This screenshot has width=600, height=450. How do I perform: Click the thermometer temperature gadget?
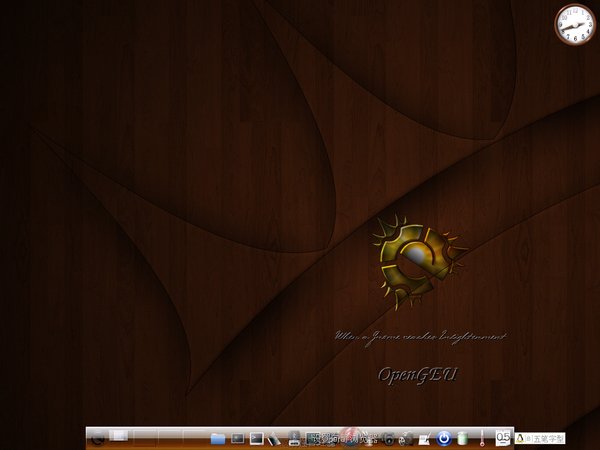pyautogui.click(x=482, y=438)
